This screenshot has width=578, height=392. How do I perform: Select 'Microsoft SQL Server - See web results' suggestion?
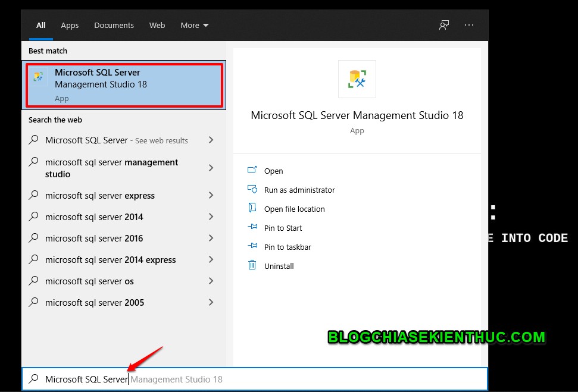coord(123,140)
